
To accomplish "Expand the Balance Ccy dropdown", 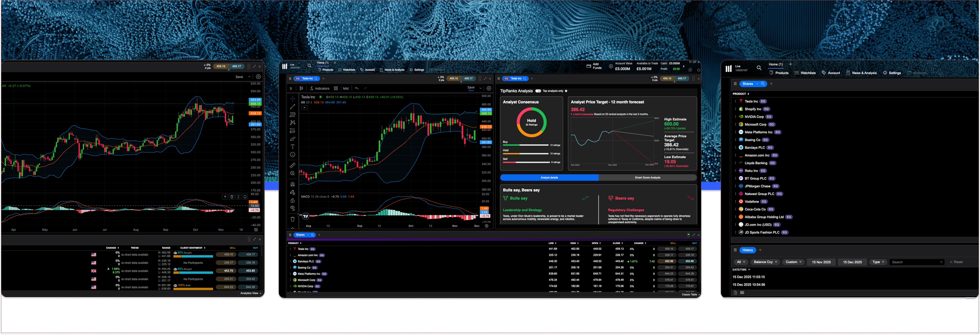I will [765, 262].
